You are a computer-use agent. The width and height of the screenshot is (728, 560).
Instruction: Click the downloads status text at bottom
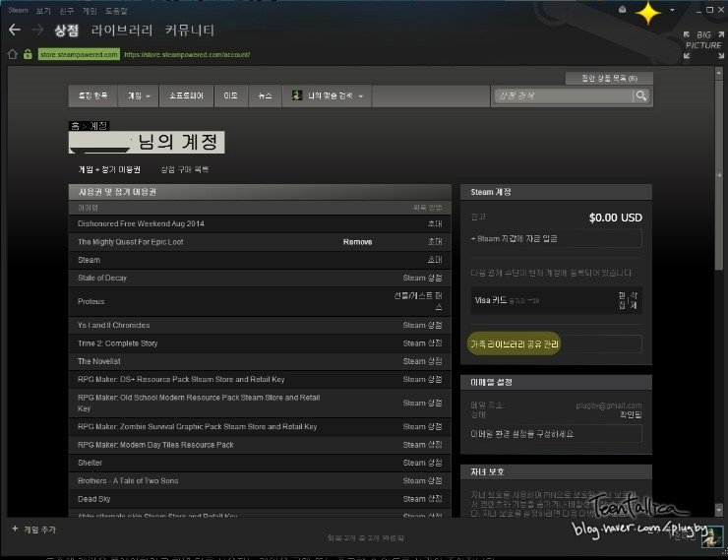point(365,537)
